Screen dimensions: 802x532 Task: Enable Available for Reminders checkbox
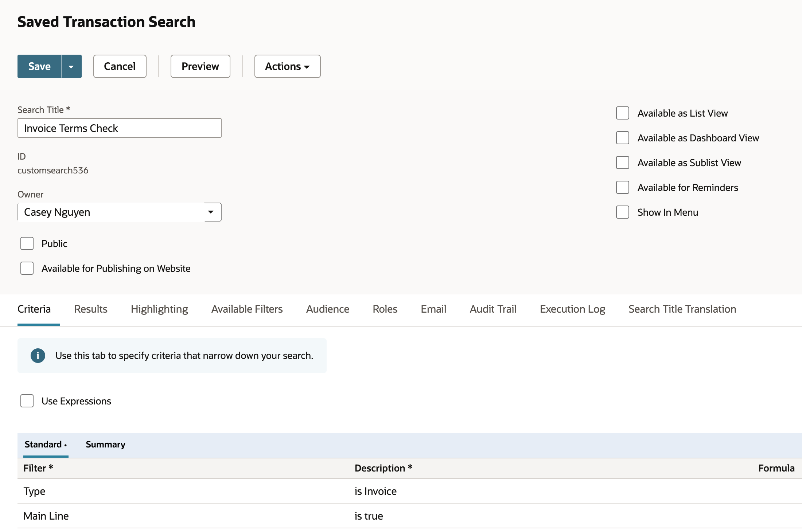pos(623,187)
